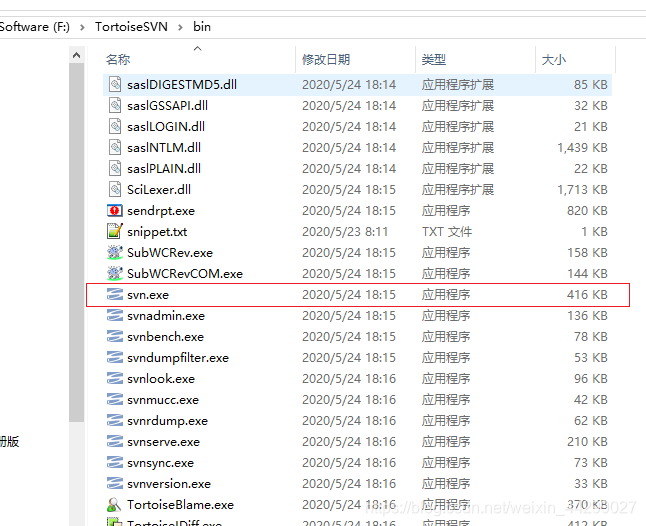
Task: Click the 2020/5/23 8:11 date cell
Action: (x=345, y=231)
